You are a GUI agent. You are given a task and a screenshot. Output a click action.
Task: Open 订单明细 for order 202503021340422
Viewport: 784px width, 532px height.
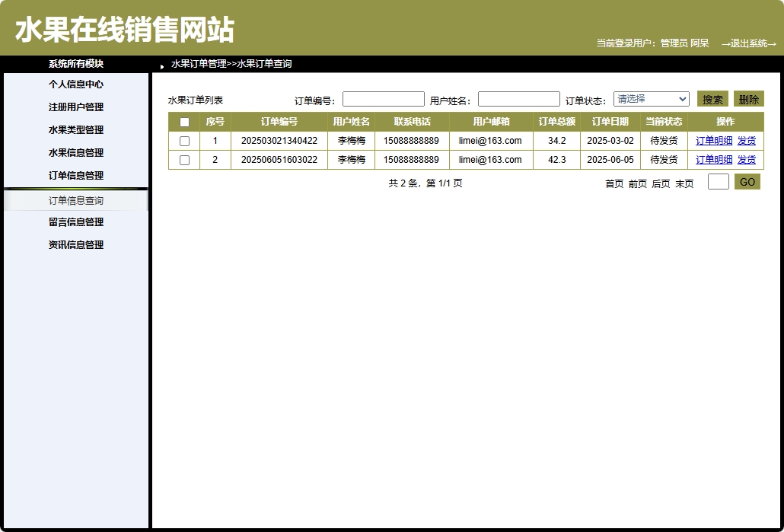(x=712, y=140)
